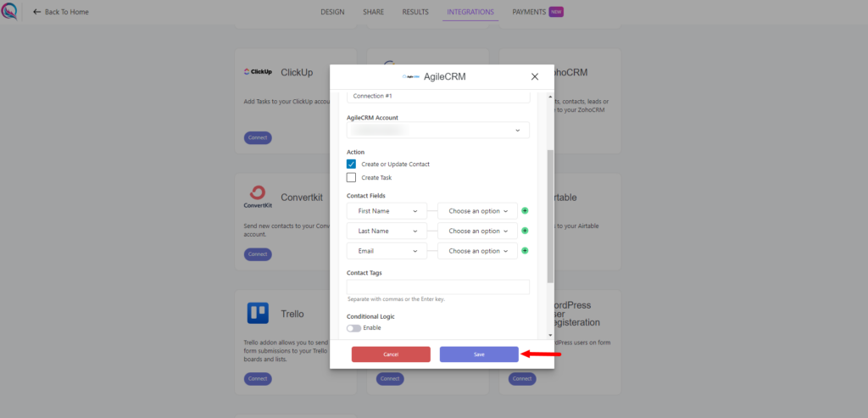
Task: Add a field after the Email row
Action: [526, 251]
